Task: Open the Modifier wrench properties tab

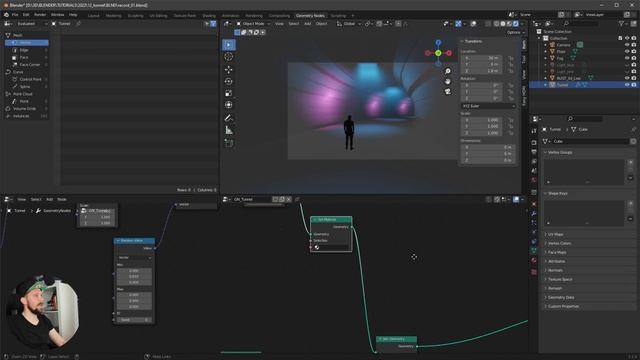Action: [534, 213]
